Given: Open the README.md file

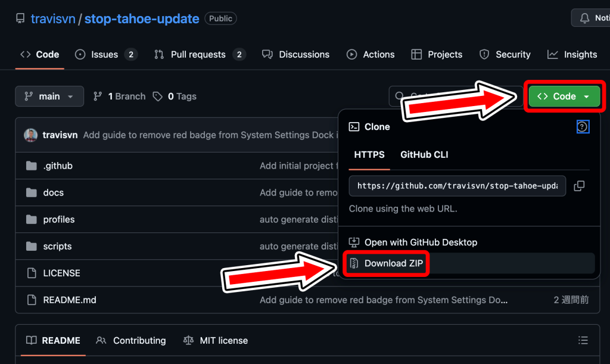Looking at the screenshot, I should click(x=69, y=300).
